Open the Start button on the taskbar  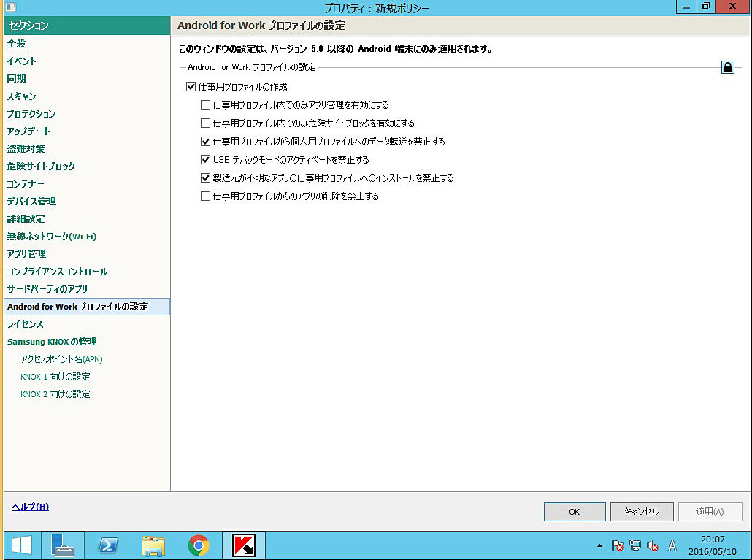pos(22,545)
